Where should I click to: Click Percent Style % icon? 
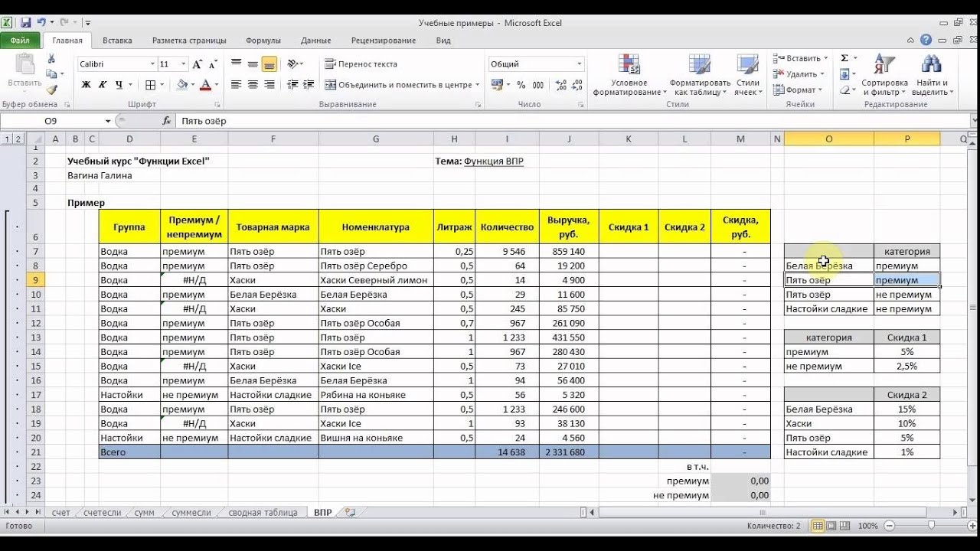pyautogui.click(x=521, y=85)
